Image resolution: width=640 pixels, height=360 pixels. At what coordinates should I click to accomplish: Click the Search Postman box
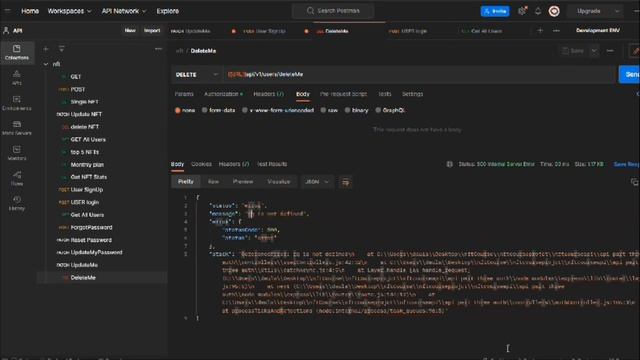pos(333,11)
